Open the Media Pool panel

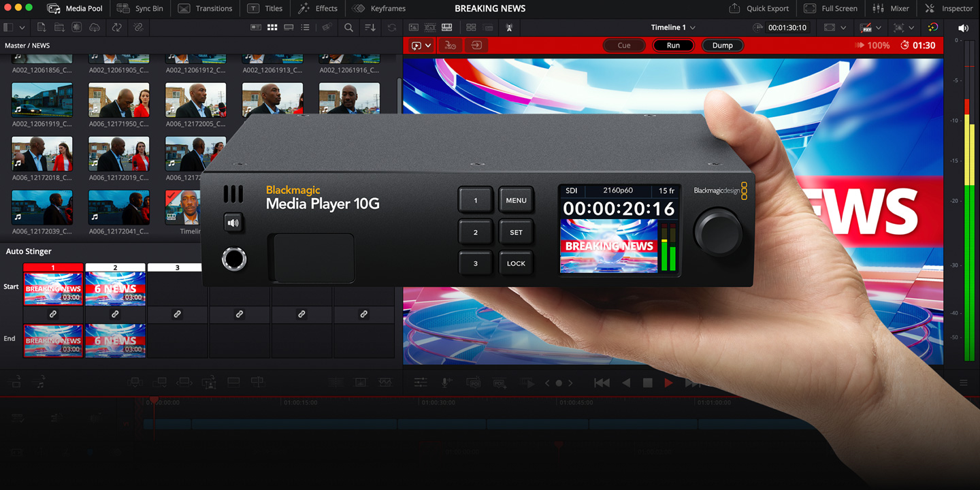pyautogui.click(x=73, y=8)
